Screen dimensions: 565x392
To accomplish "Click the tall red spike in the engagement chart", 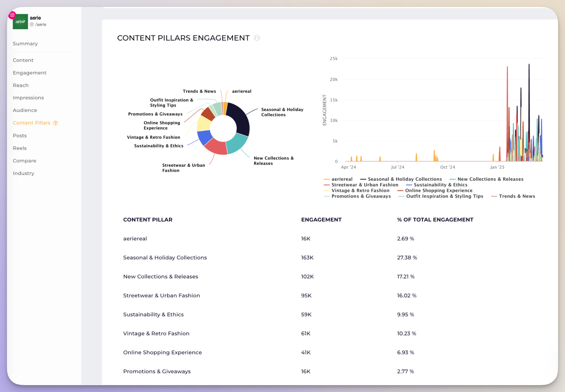I will [507, 110].
